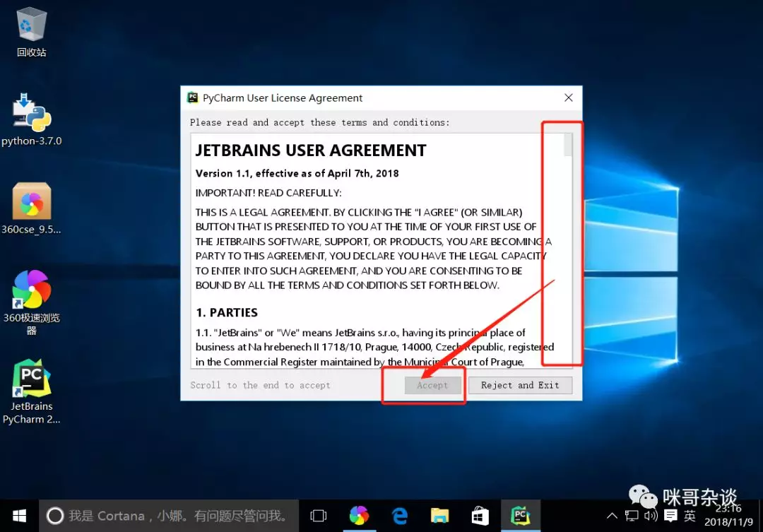Select the 360极速浏览器 desktop shortcut
The width and height of the screenshot is (763, 532).
point(32,302)
